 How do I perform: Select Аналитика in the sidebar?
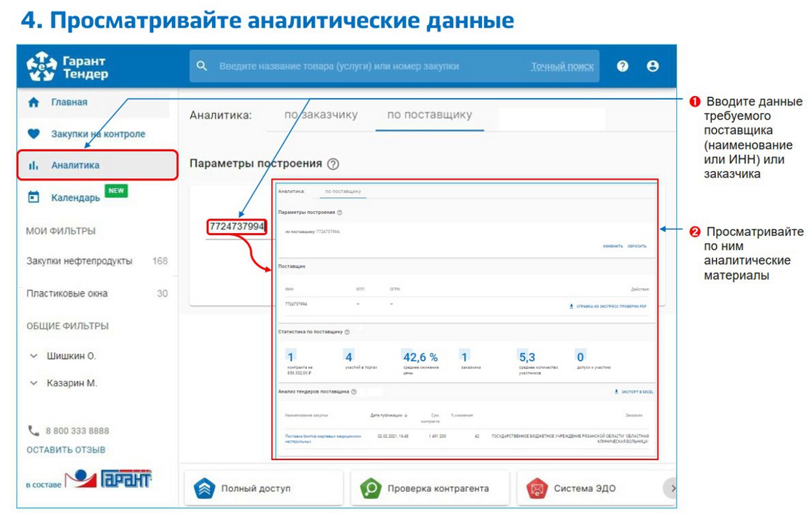[x=75, y=165]
